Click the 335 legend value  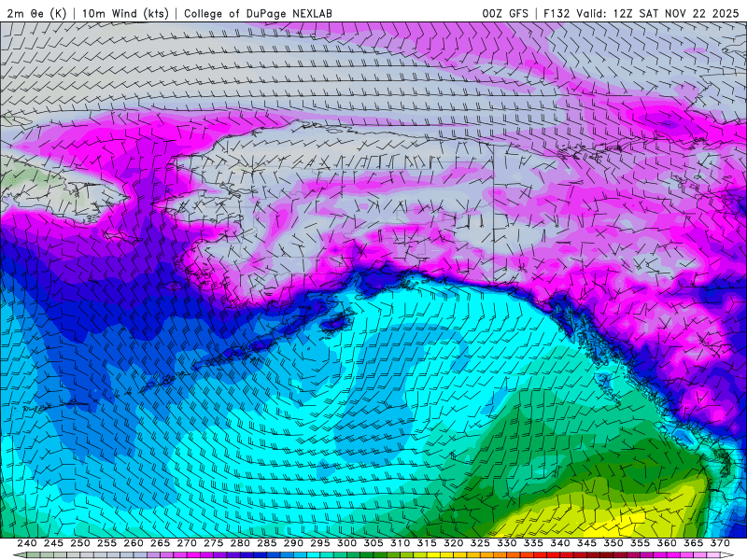tap(533, 543)
